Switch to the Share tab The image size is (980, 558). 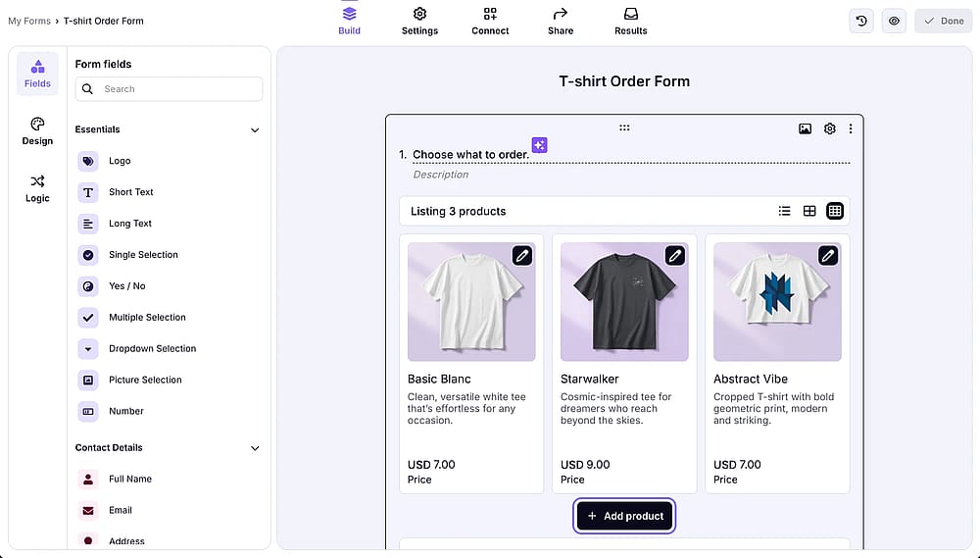pos(561,21)
